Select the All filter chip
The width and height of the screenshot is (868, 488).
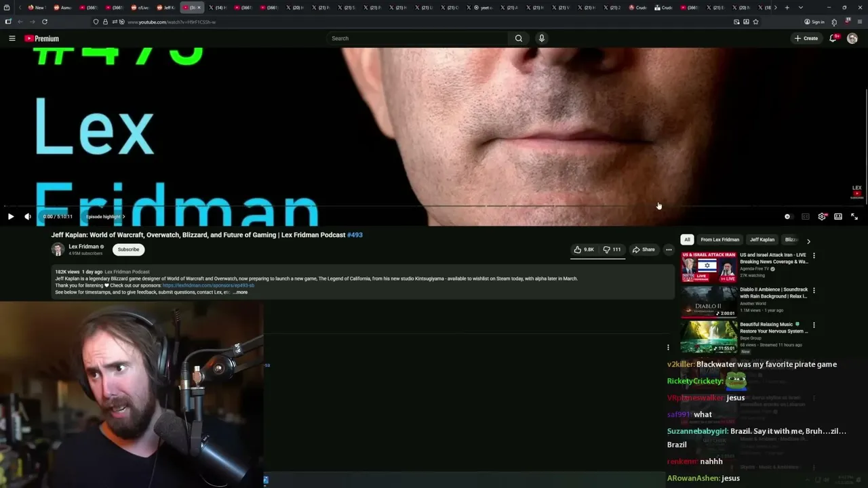[687, 239]
